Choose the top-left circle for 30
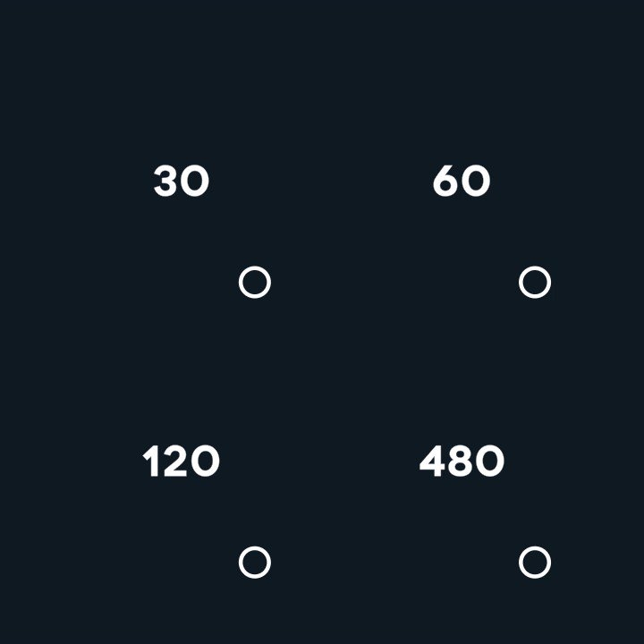Screen dimensions: 644x644 click(255, 283)
